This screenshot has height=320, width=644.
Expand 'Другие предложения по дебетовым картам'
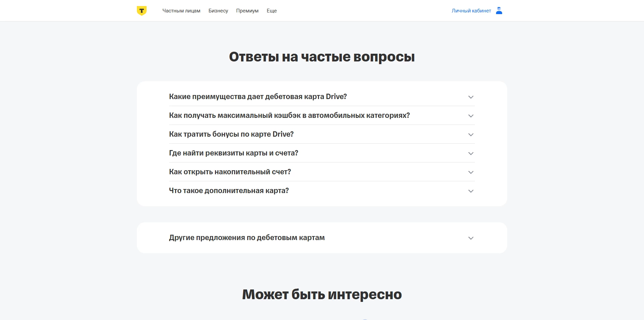click(247, 237)
